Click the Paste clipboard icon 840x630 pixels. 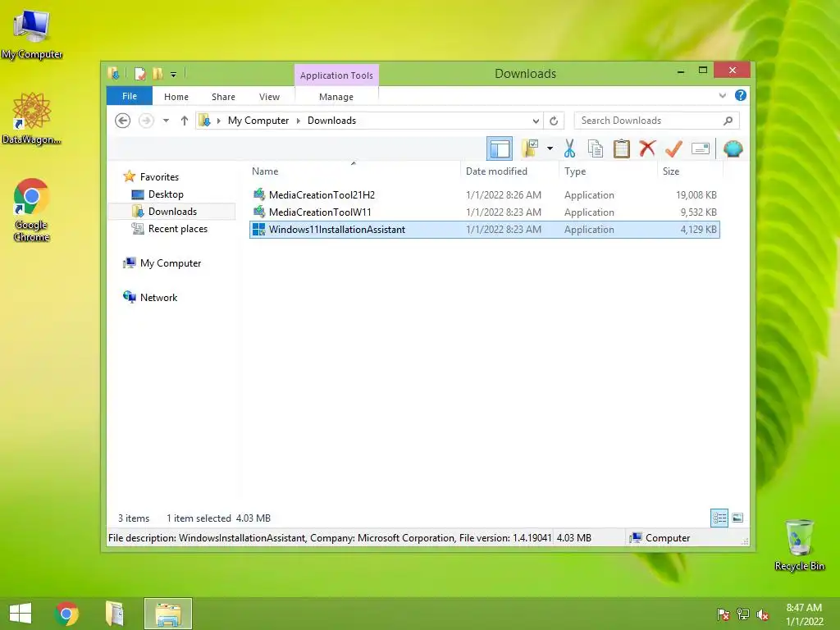coord(622,148)
